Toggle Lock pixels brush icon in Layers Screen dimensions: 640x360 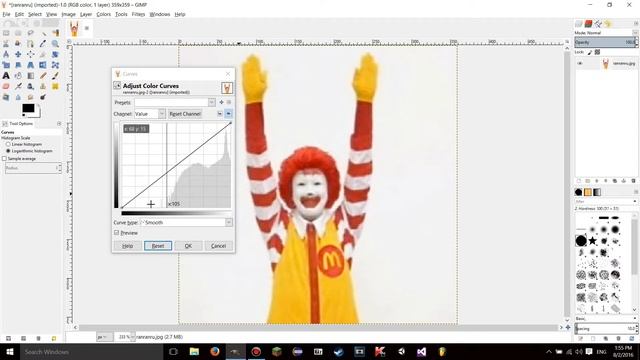click(x=590, y=52)
